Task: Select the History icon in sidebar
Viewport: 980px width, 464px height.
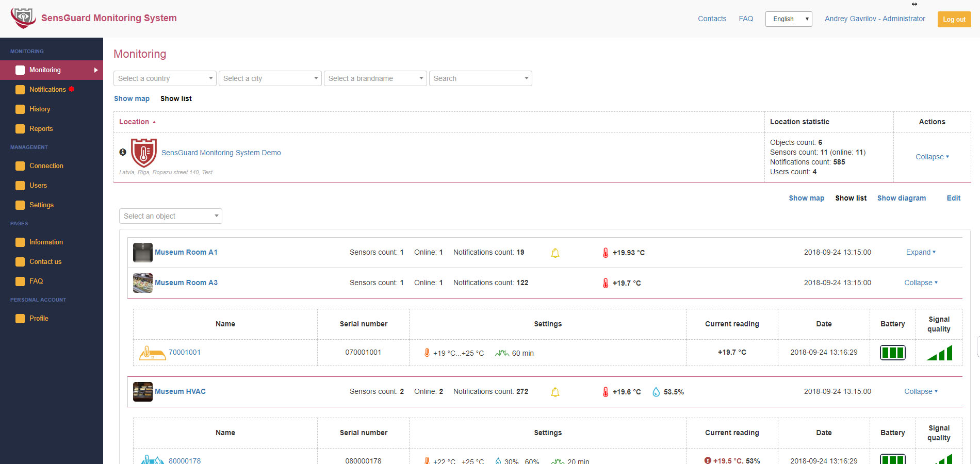Action: coord(19,109)
